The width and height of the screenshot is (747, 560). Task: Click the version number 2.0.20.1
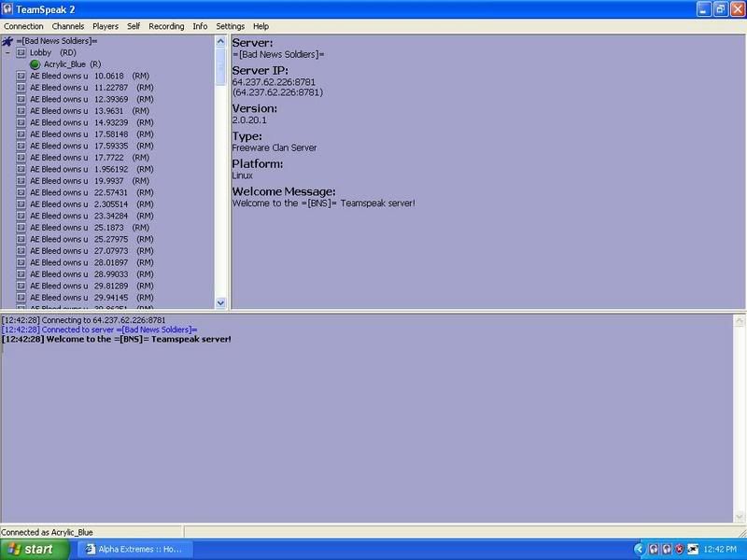249,120
